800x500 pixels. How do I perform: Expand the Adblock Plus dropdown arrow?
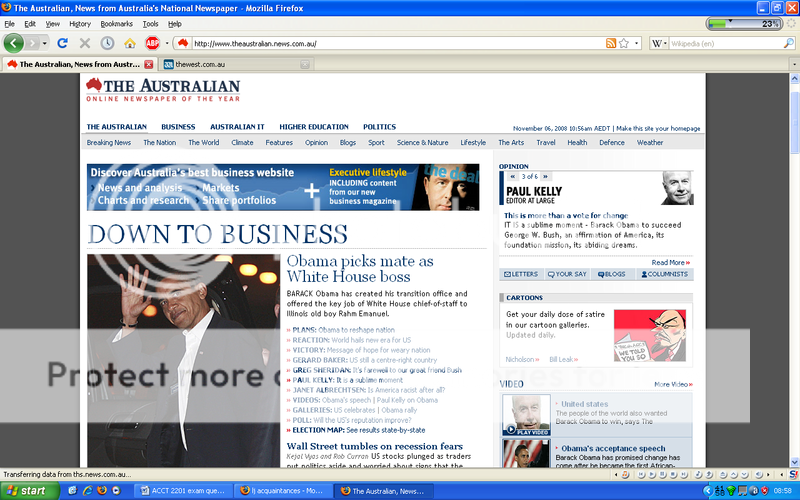[x=165, y=43]
